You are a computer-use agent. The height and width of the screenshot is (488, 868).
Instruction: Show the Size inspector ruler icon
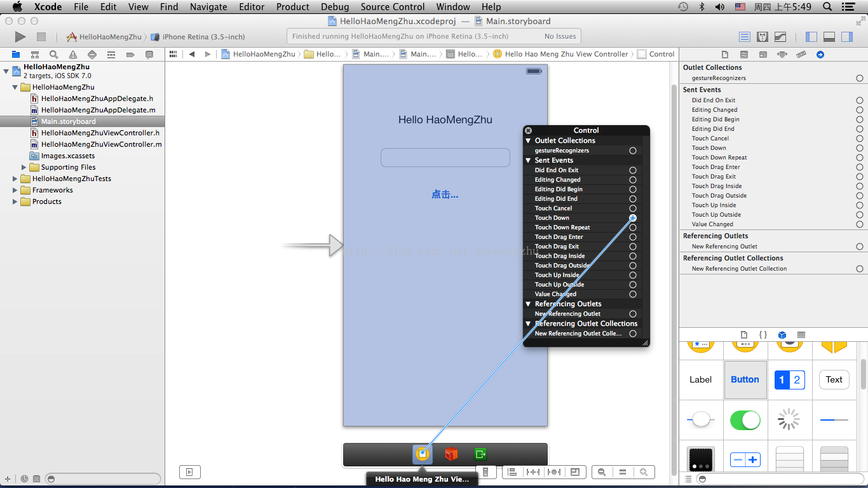(801, 55)
